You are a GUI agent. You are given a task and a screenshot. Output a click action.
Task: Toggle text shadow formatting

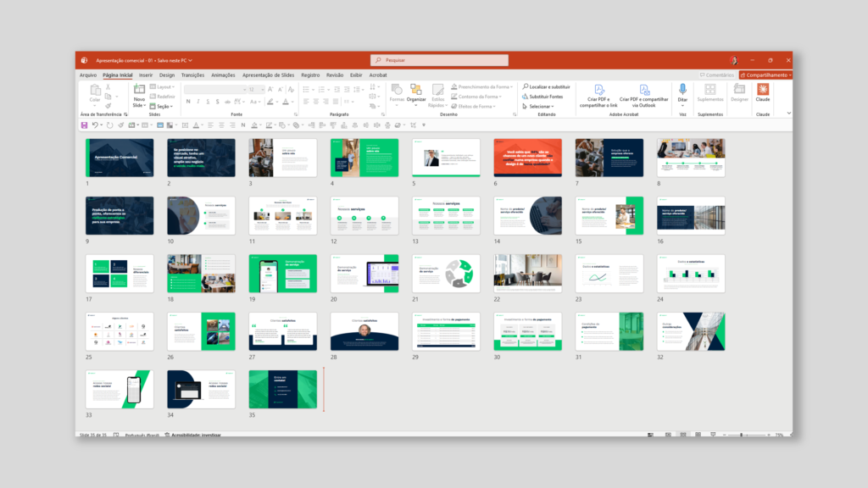218,102
